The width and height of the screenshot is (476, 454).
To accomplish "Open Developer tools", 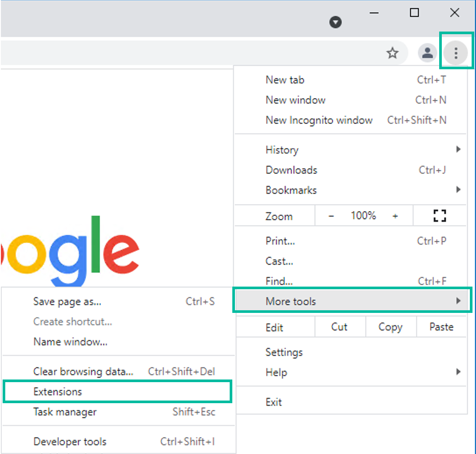I will (70, 442).
